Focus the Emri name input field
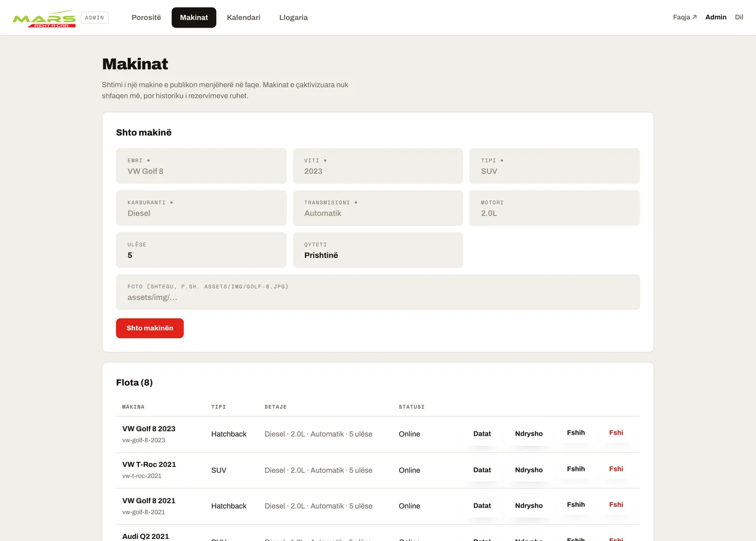The height and width of the screenshot is (541, 756). tap(201, 166)
